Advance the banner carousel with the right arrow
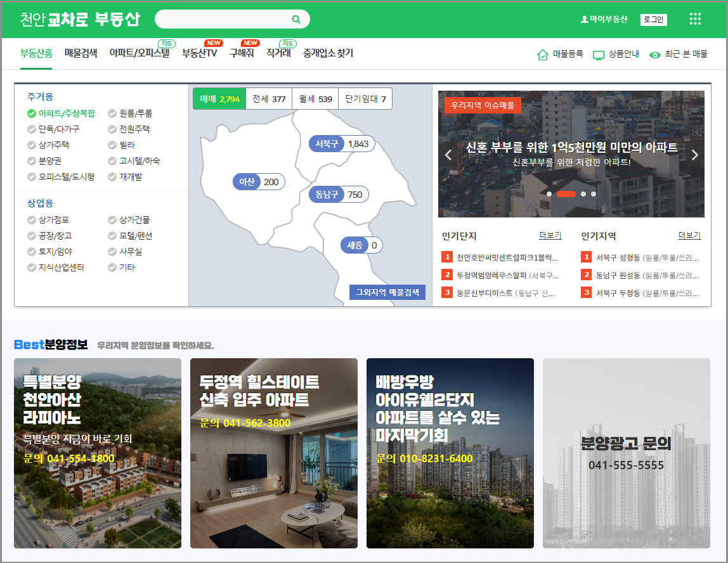This screenshot has width=728, height=563. [x=694, y=154]
